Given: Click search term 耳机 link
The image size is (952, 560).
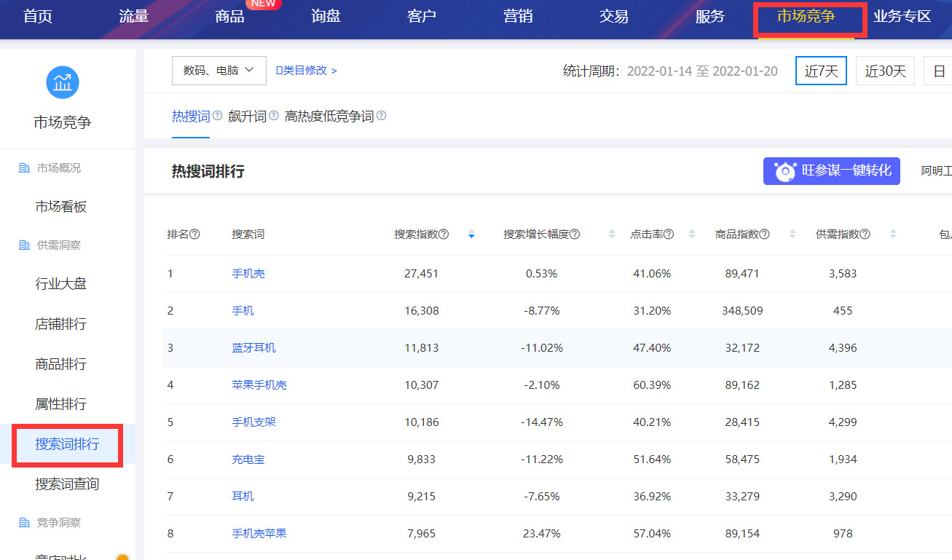Looking at the screenshot, I should [243, 497].
